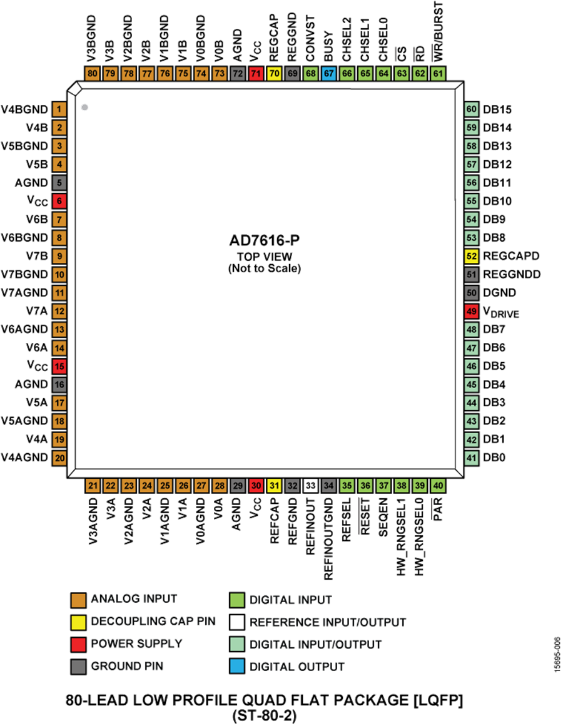Click the orange Analog Input legend swatch
563x728 pixels.
click(x=78, y=600)
